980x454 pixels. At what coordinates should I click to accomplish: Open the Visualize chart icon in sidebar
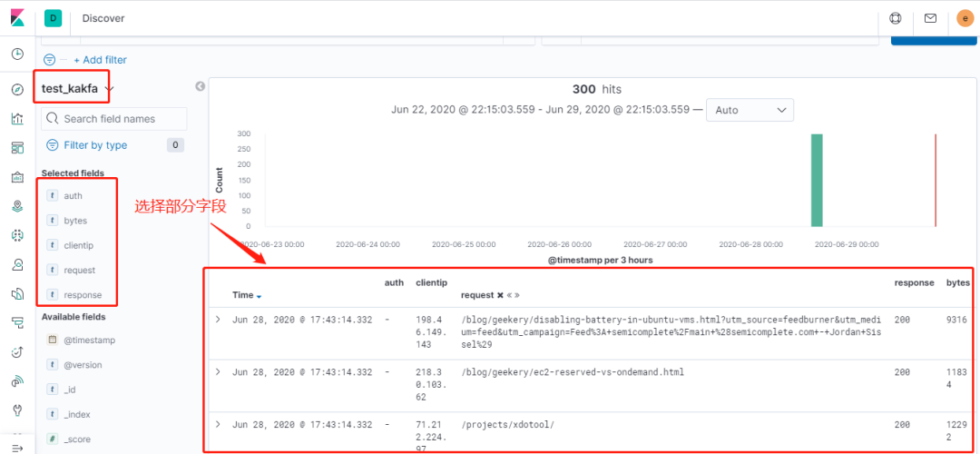[x=17, y=119]
